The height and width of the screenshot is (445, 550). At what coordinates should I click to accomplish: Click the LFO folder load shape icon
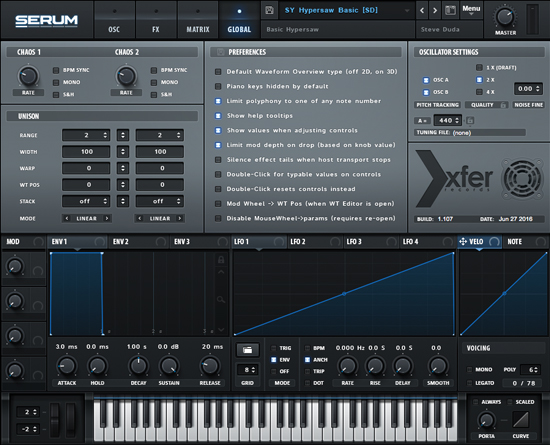(247, 350)
